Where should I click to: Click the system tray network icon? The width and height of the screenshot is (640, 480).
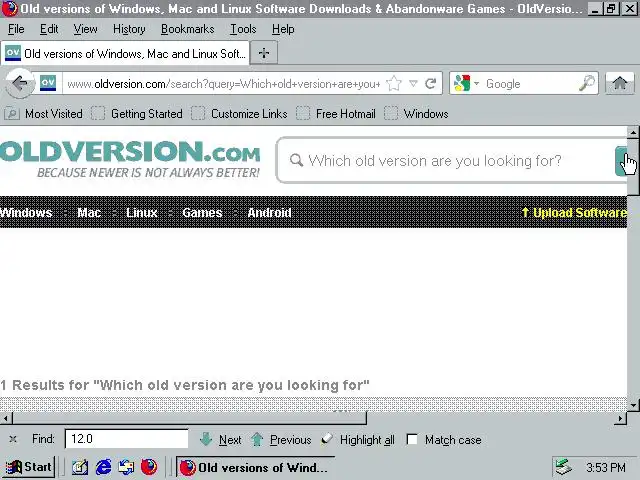click(564, 467)
